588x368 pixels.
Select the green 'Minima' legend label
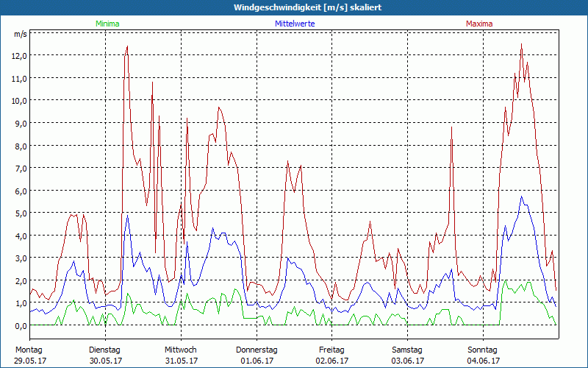(107, 24)
